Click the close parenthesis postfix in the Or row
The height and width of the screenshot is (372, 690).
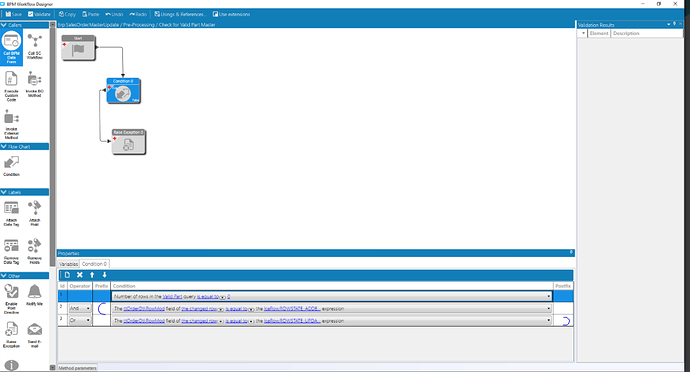pos(566,321)
